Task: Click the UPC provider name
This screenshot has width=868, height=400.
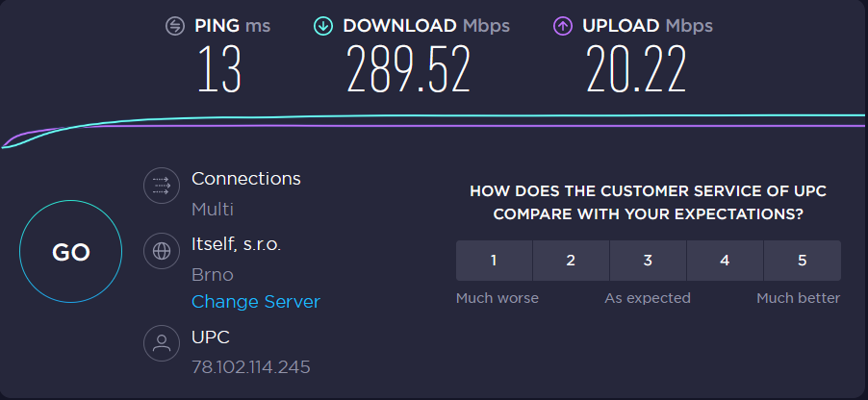Action: click(211, 337)
